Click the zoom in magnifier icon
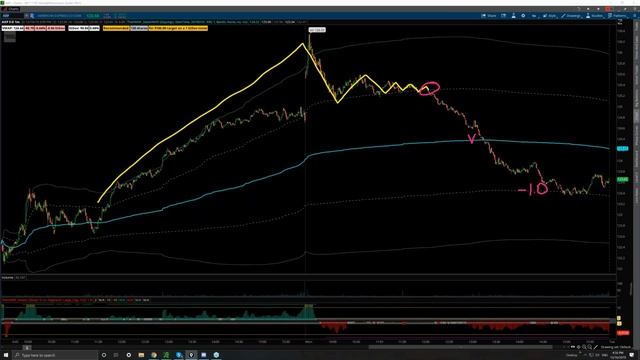Screen dimensions: 640x360 (584, 347)
